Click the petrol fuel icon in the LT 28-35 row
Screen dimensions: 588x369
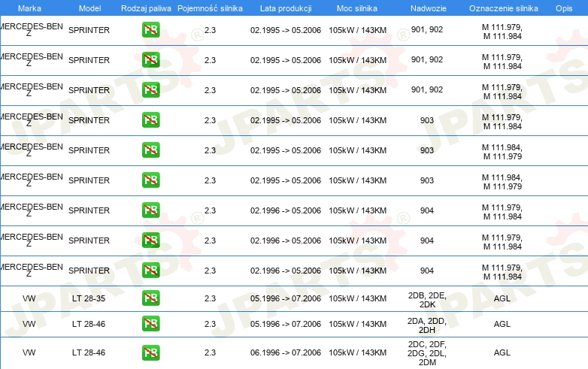coord(150,298)
